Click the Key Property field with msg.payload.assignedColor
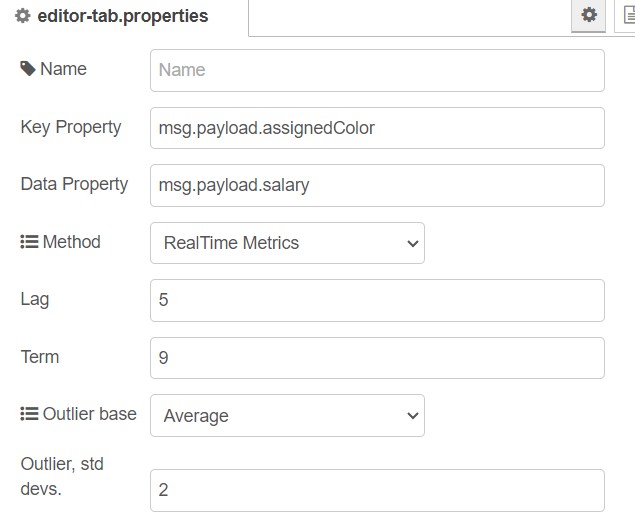Viewport: 635px width, 531px height. point(377,128)
